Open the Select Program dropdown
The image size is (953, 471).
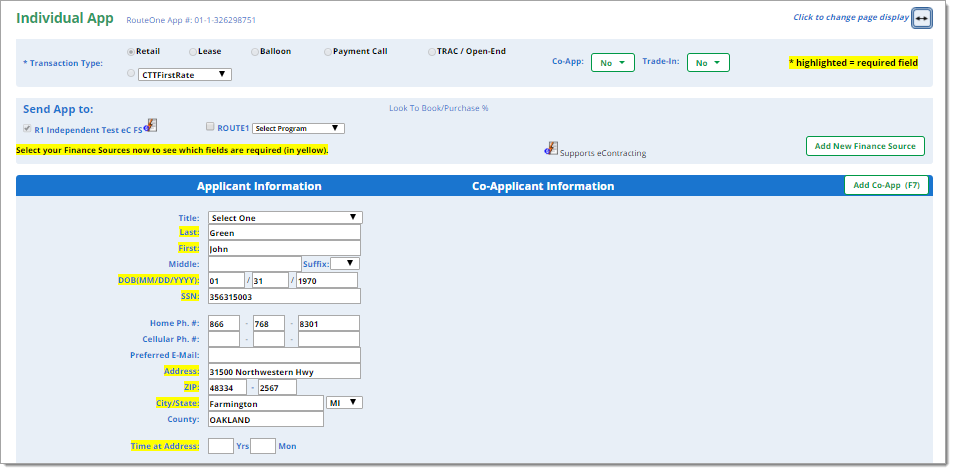pos(298,128)
